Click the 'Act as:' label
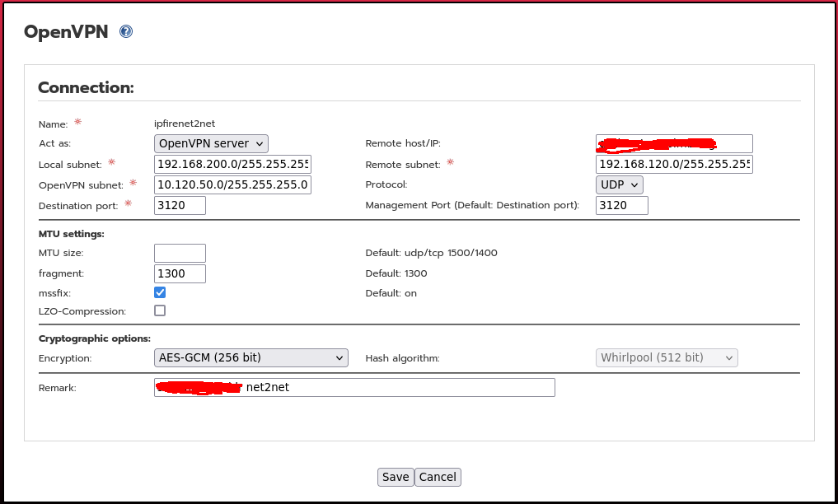This screenshot has width=838, height=504. click(x=54, y=143)
